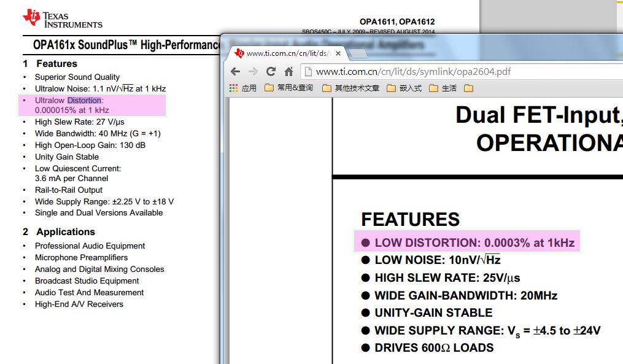Image resolution: width=623 pixels, height=364 pixels.
Task: Click '3.6 mA per Channel' value text
Action: tap(72, 179)
